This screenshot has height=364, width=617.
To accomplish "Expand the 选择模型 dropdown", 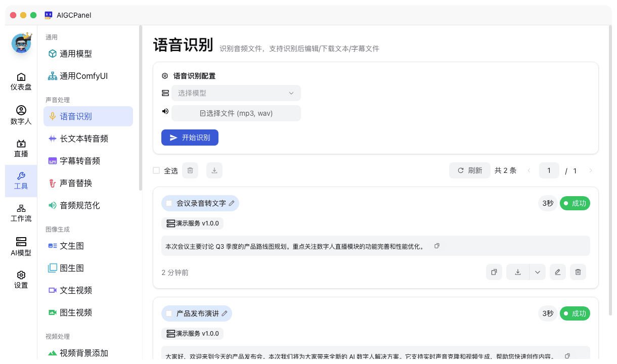I will click(x=236, y=93).
